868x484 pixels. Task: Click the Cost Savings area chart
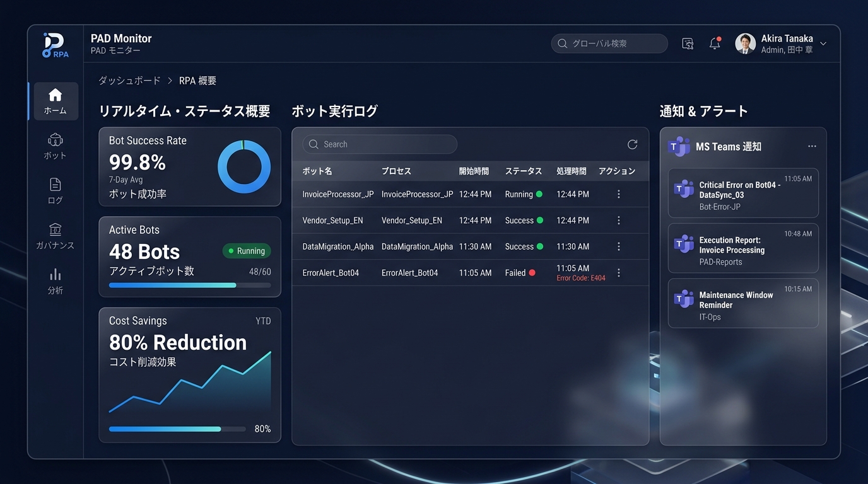(x=190, y=382)
